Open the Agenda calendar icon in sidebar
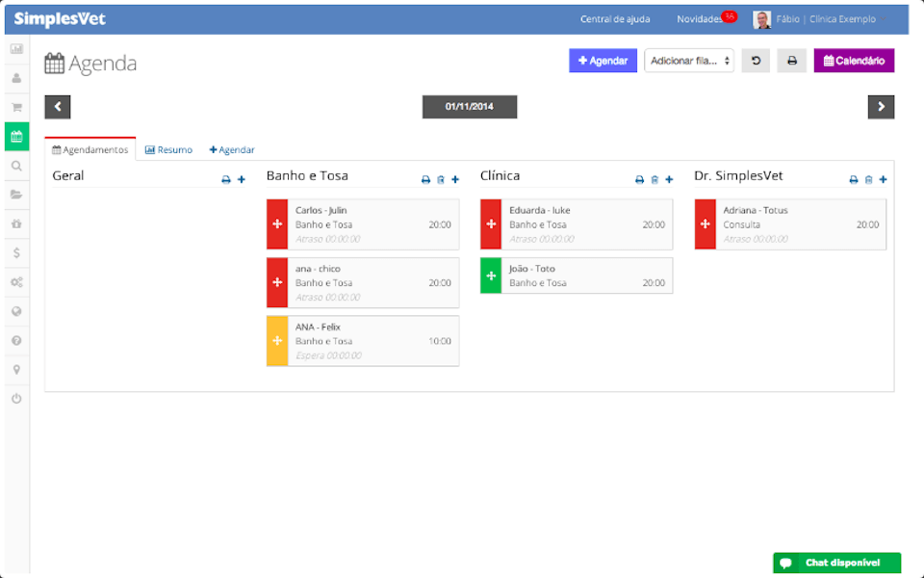This screenshot has height=578, width=924. [15, 136]
